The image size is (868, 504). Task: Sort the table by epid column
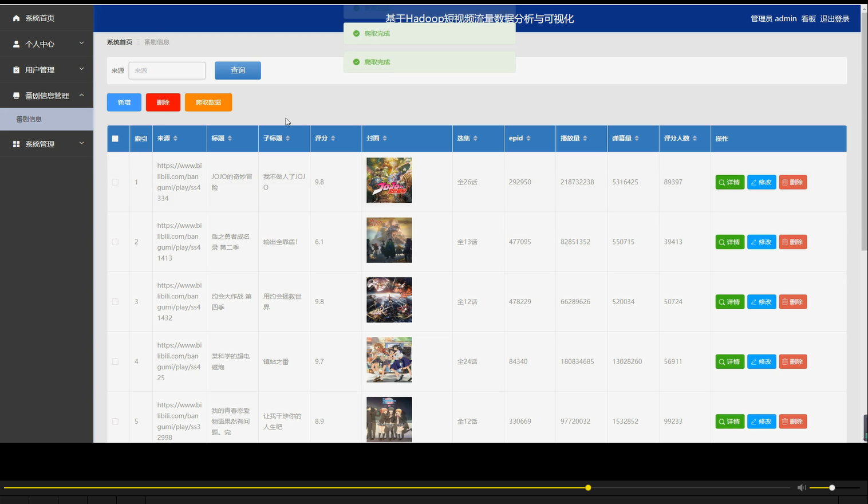(x=528, y=139)
